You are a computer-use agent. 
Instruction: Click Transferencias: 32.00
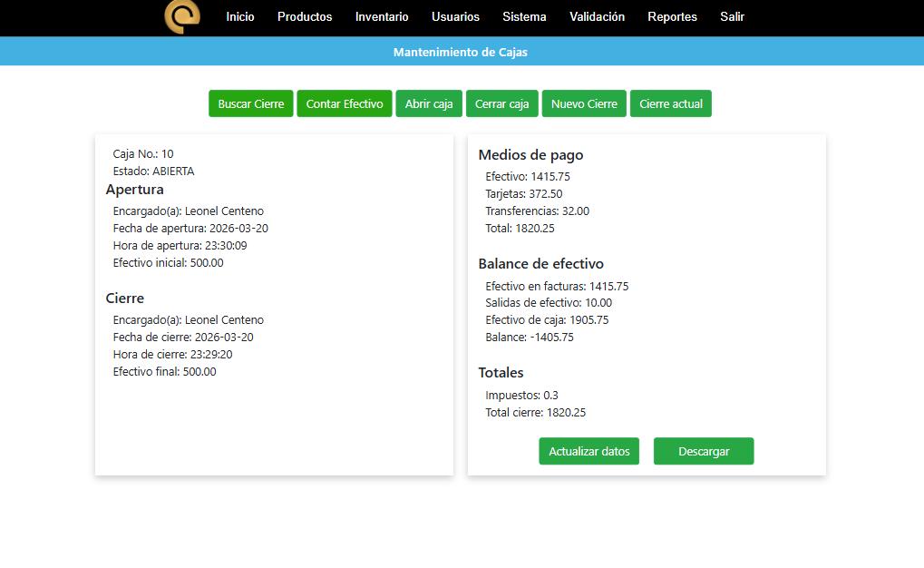538,211
